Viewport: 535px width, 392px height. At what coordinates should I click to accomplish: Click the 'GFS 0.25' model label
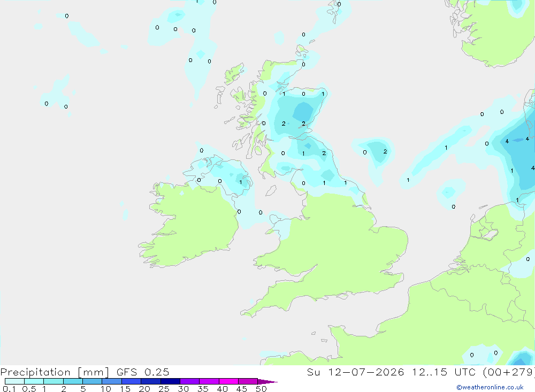click(143, 372)
